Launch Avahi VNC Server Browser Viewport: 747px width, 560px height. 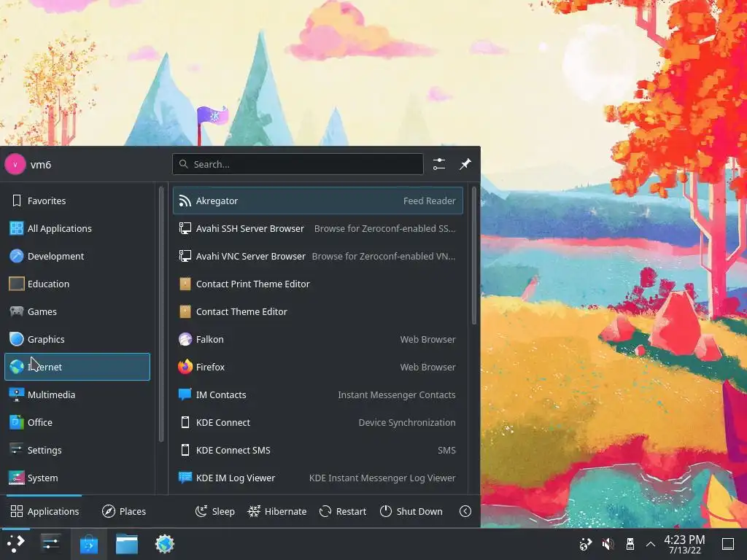[x=318, y=256]
